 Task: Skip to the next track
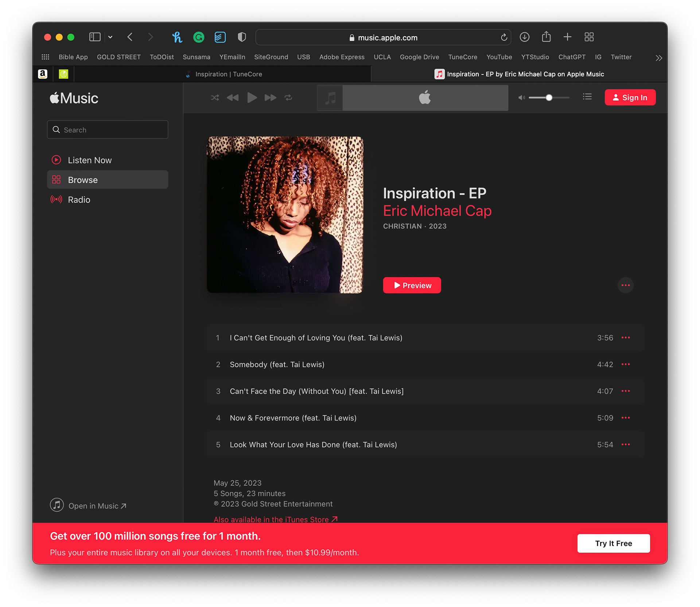pyautogui.click(x=270, y=98)
